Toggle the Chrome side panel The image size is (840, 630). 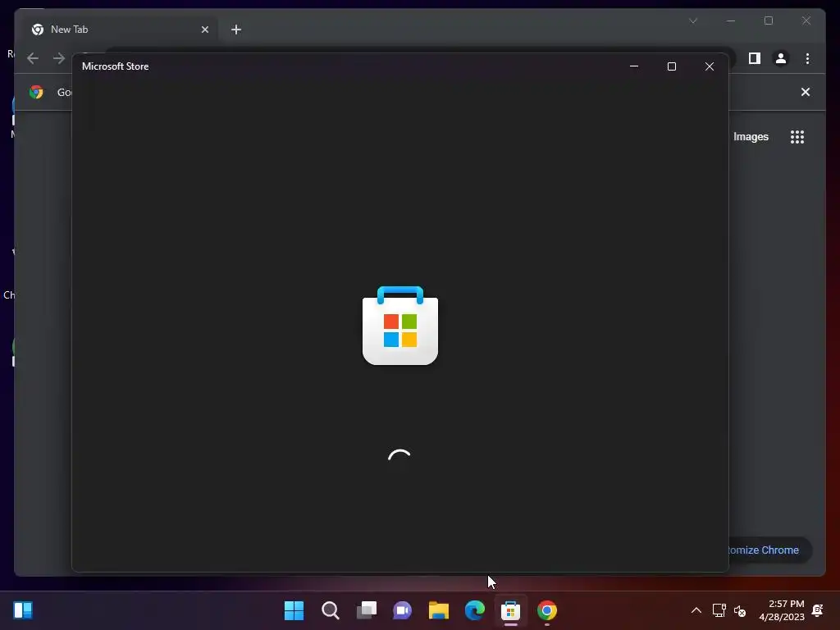click(755, 58)
